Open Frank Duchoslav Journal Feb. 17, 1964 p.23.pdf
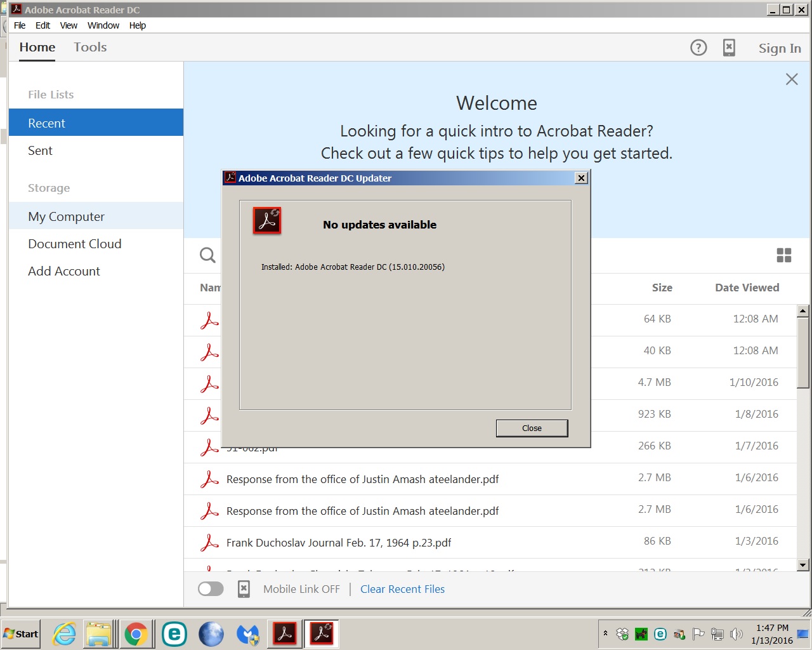The width and height of the screenshot is (812, 650). tap(339, 543)
